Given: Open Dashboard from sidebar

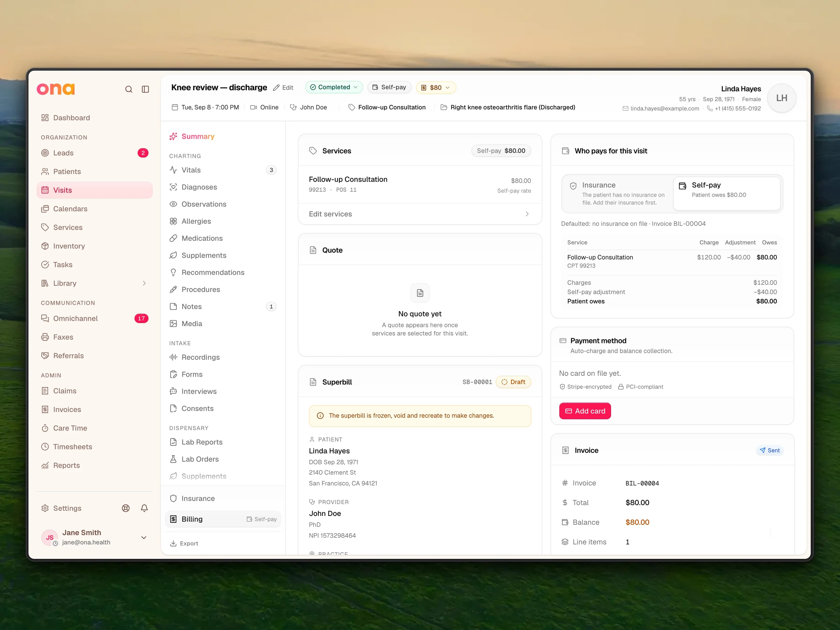Looking at the screenshot, I should [95, 118].
